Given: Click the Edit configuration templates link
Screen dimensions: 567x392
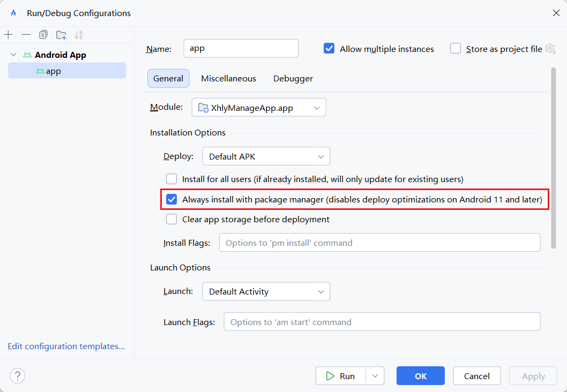Looking at the screenshot, I should tap(66, 346).
